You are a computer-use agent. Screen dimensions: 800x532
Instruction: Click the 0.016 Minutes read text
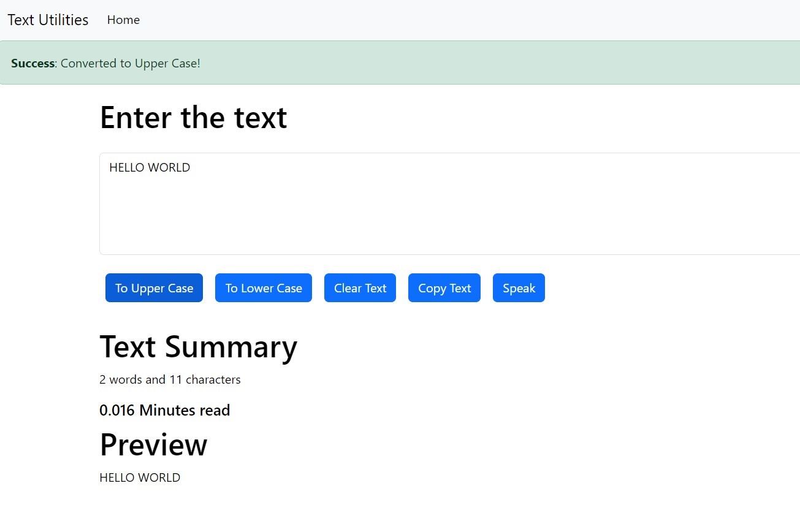[x=164, y=411]
